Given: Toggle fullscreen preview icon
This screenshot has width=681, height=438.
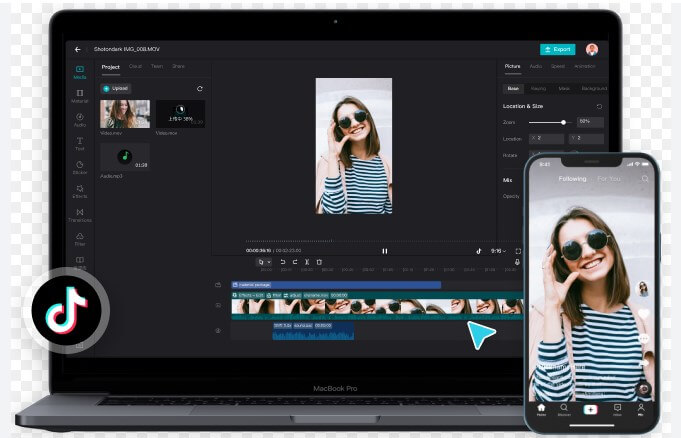Looking at the screenshot, I should point(517,251).
